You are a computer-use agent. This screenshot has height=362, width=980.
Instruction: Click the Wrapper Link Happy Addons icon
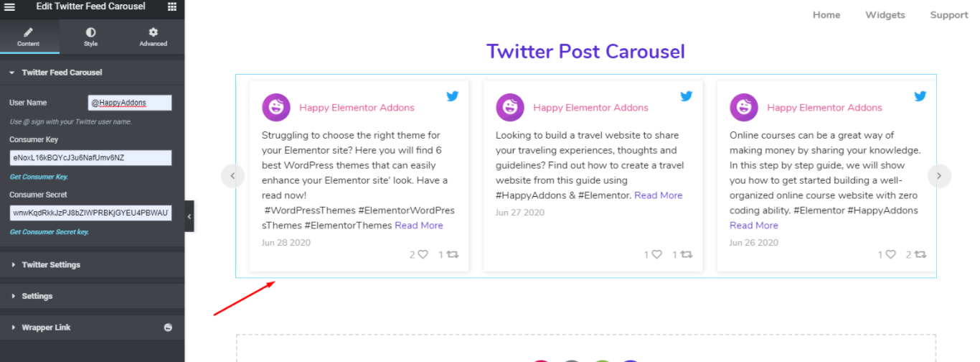tap(168, 328)
